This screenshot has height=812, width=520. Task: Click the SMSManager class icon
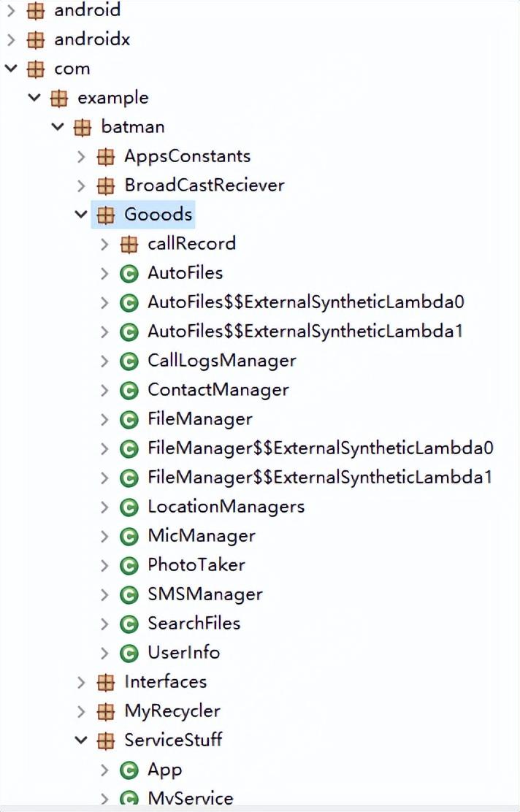(129, 594)
